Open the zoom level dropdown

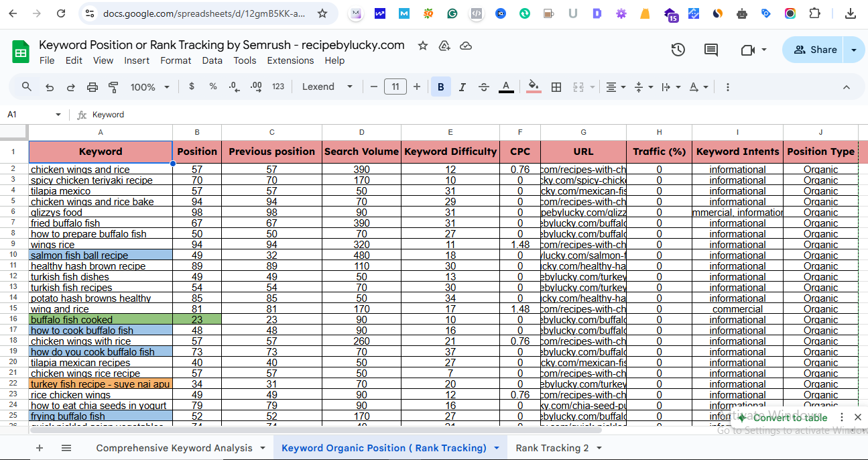coord(149,87)
